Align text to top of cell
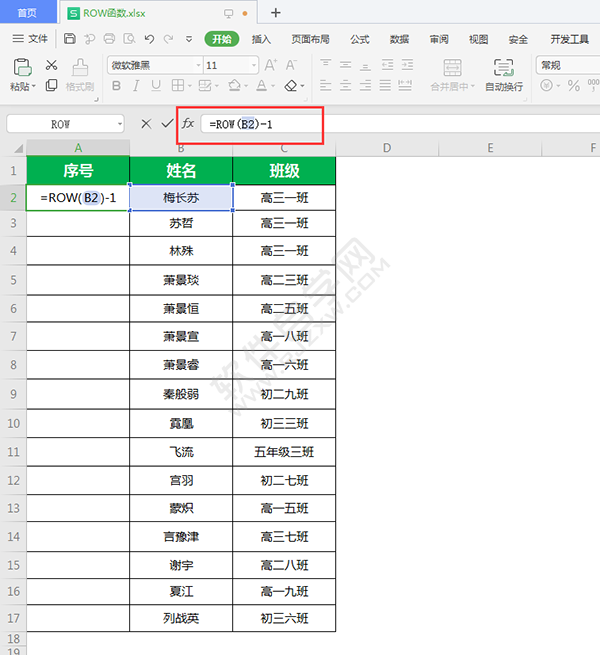This screenshot has height=655, width=600. click(325, 64)
